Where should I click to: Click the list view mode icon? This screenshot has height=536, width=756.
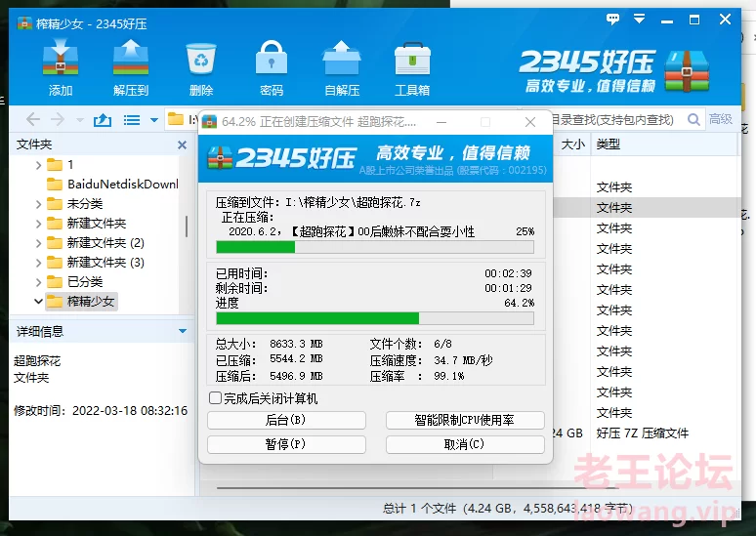click(132, 119)
